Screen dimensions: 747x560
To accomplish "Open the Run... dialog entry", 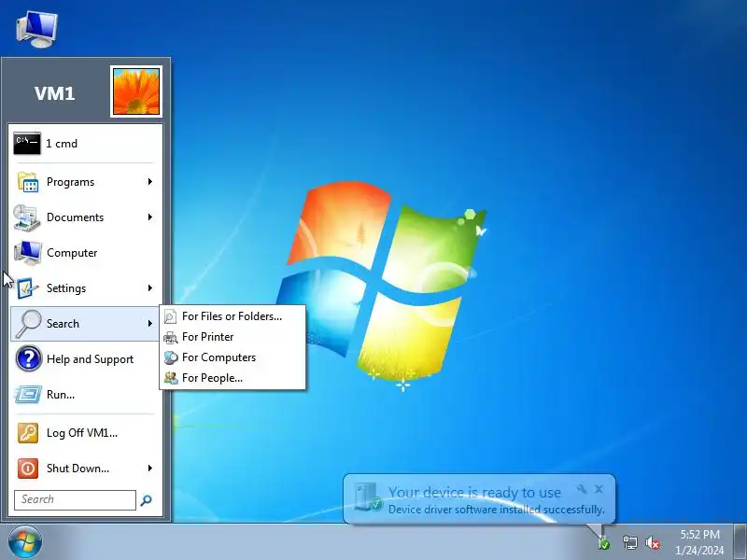I will coord(85,395).
